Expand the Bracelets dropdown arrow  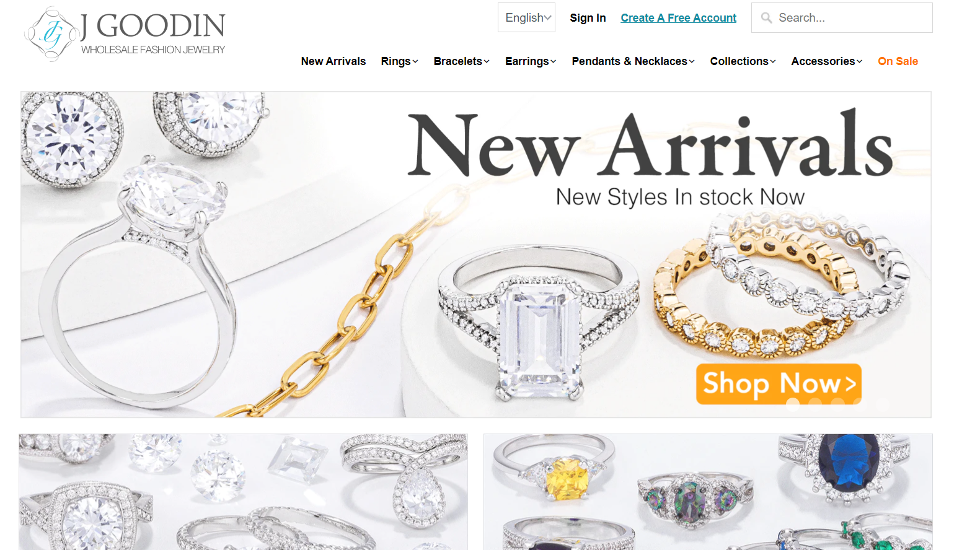[x=487, y=61]
